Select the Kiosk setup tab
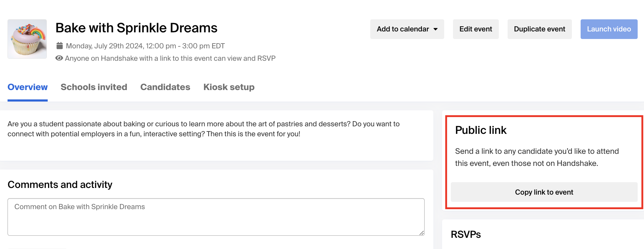 click(229, 87)
